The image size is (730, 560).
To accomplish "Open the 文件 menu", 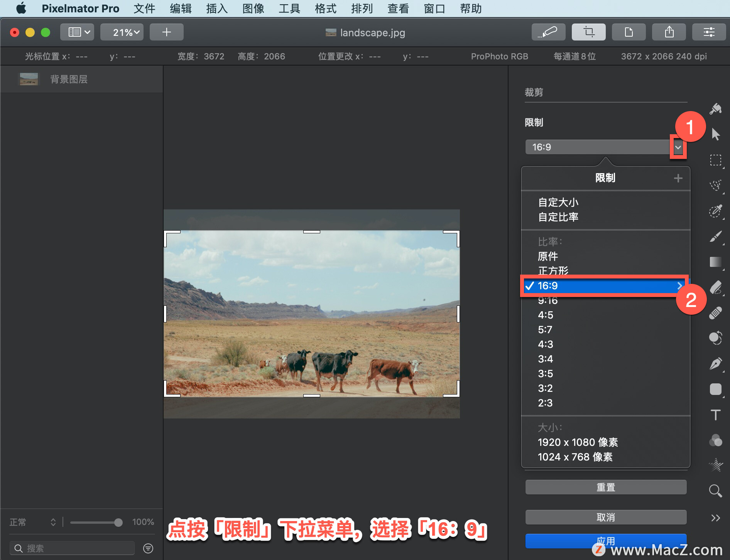I will [144, 8].
